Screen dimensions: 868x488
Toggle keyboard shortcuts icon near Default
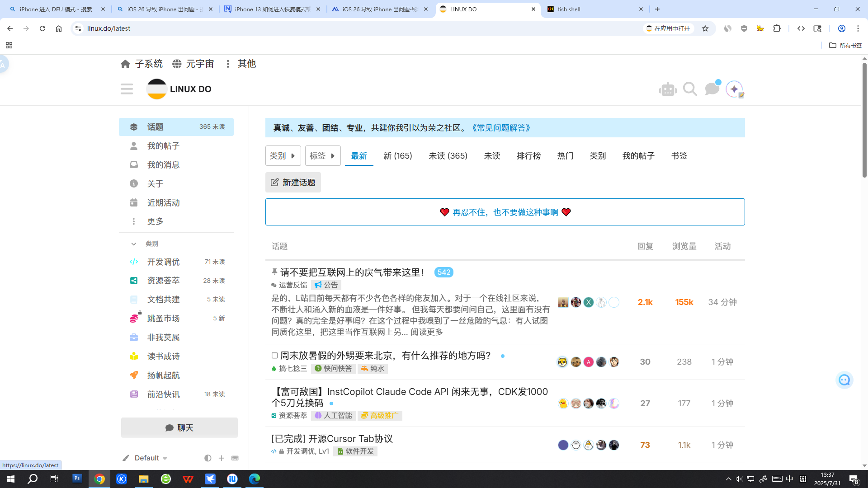coord(235,458)
